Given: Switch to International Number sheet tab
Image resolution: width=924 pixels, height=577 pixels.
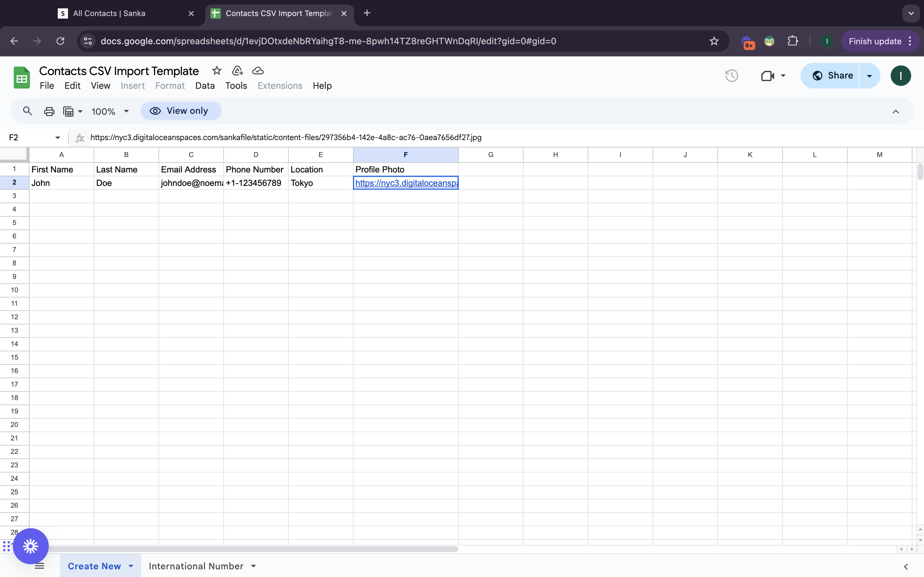Looking at the screenshot, I should coord(196,566).
